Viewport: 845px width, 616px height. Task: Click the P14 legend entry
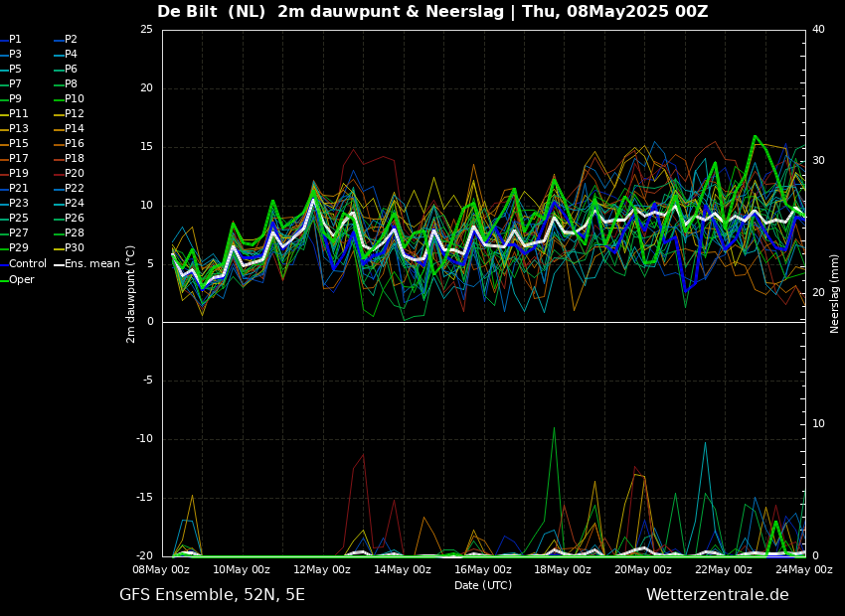coord(70,129)
